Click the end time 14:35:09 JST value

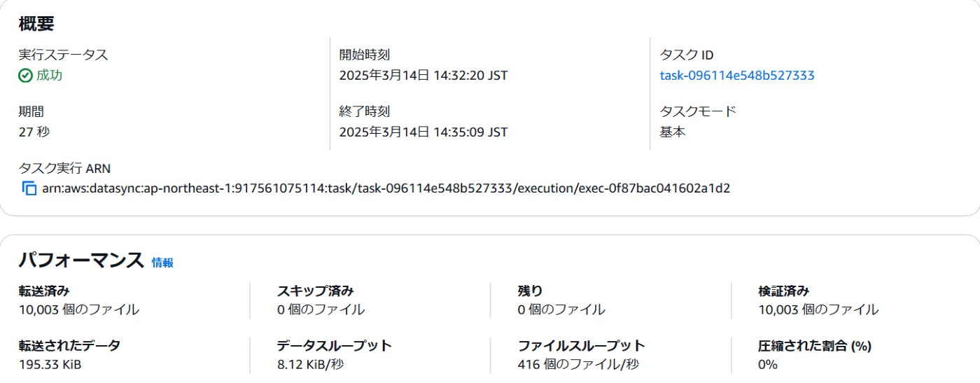pyautogui.click(x=423, y=132)
